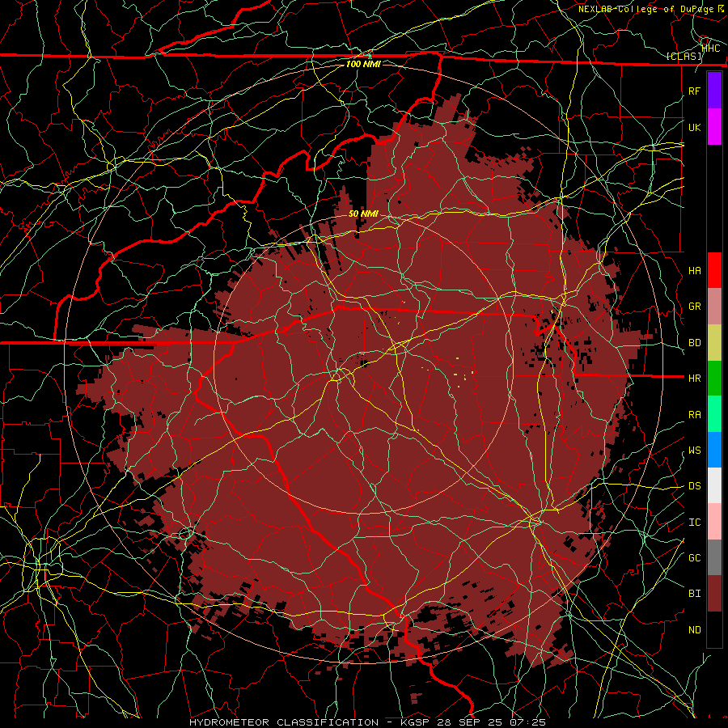The width and height of the screenshot is (728, 728).
Task: Click the red HA legend color swatch
Action: [714, 270]
